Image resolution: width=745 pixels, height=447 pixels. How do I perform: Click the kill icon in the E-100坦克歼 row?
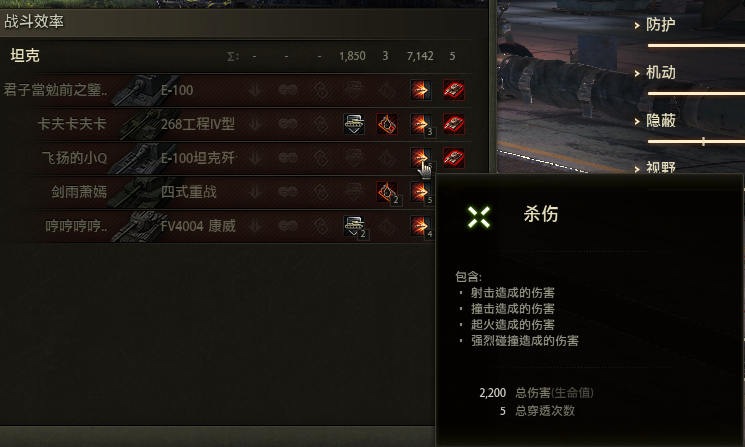(454, 158)
